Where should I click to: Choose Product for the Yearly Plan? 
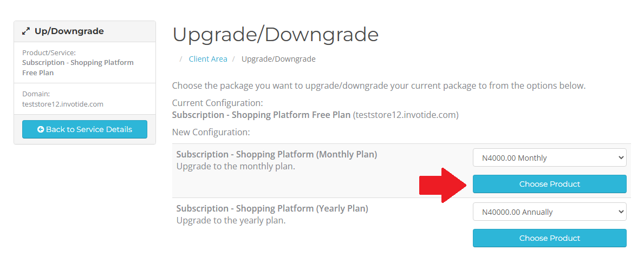549,238
